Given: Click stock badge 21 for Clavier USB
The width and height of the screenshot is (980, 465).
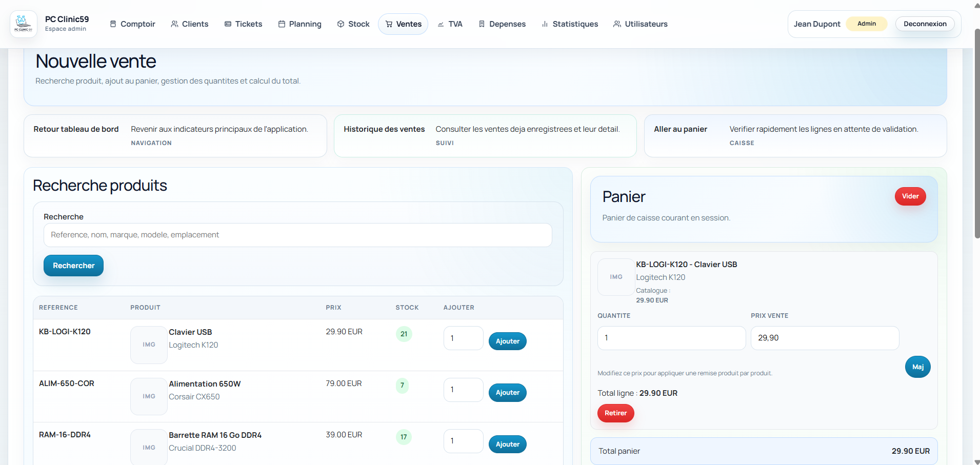Looking at the screenshot, I should click(404, 334).
